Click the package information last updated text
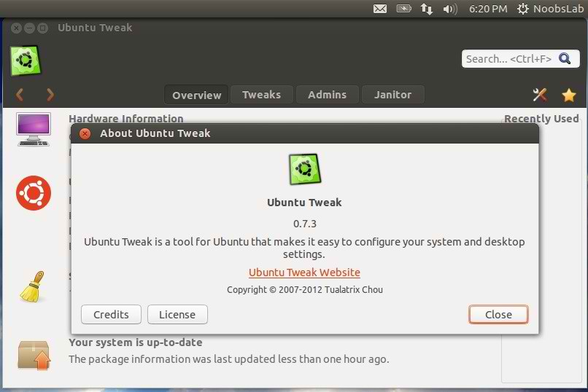 pyautogui.click(x=229, y=359)
